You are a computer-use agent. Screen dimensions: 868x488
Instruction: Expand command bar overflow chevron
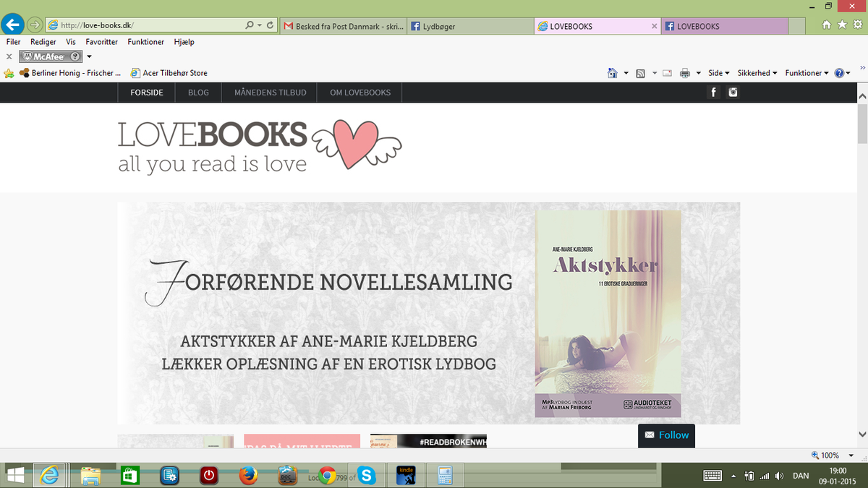pos(862,67)
